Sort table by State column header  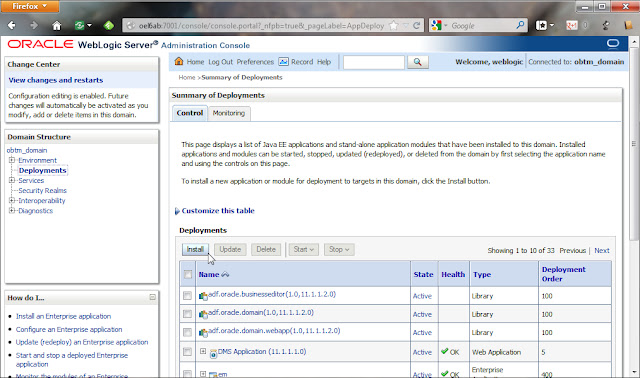(423, 275)
